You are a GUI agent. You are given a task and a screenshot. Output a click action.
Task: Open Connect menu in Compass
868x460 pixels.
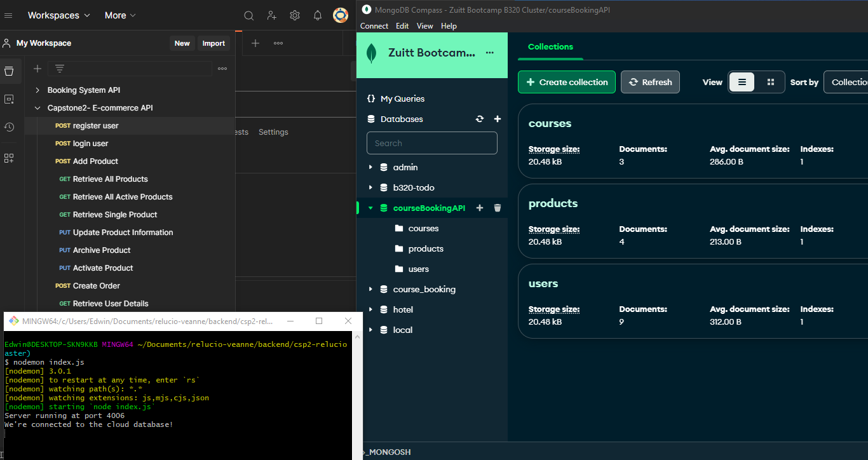pyautogui.click(x=374, y=26)
